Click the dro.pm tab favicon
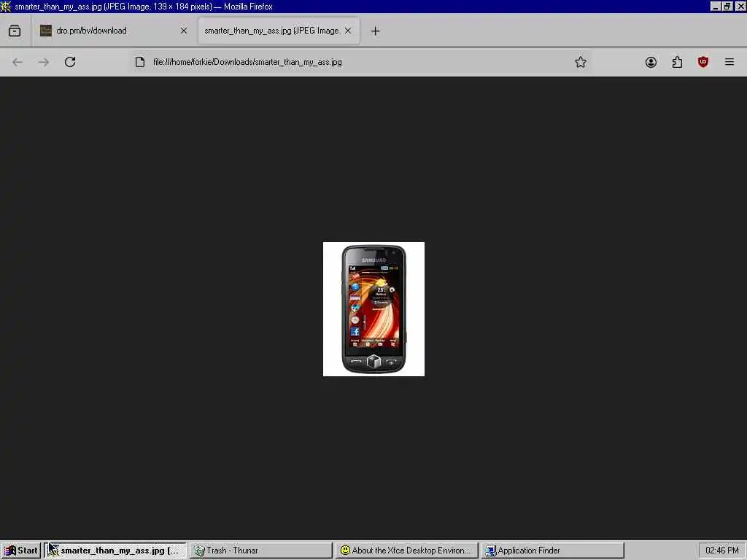 [x=46, y=31]
